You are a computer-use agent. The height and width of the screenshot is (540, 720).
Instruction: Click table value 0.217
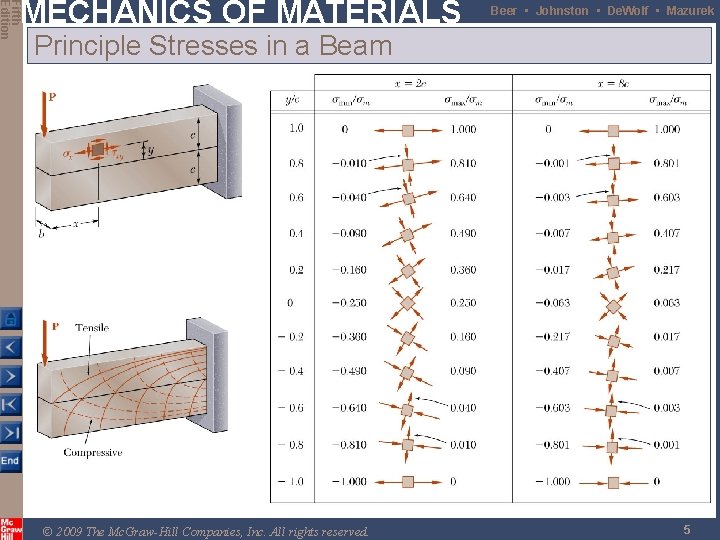(666, 270)
